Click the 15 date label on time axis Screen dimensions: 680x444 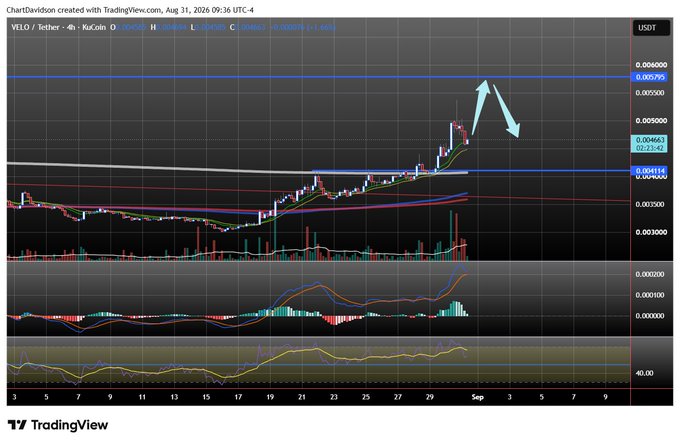click(x=206, y=397)
